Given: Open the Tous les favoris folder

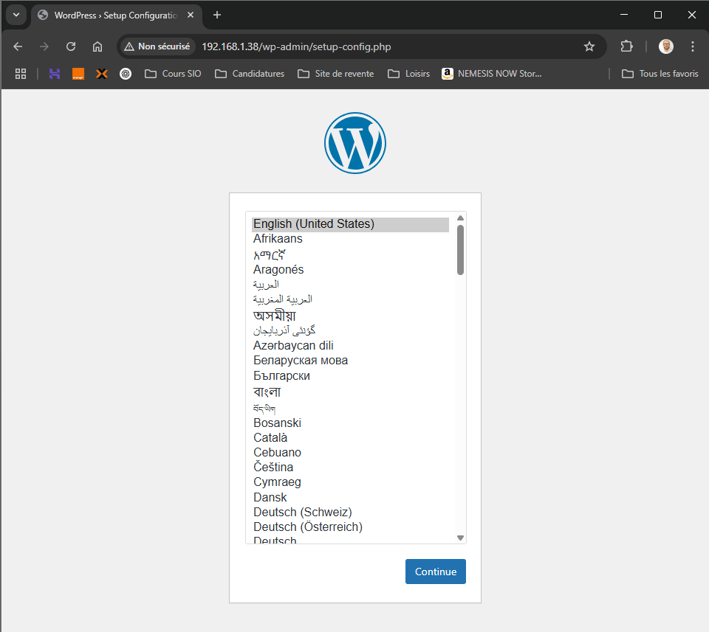Looking at the screenshot, I should pos(660,74).
